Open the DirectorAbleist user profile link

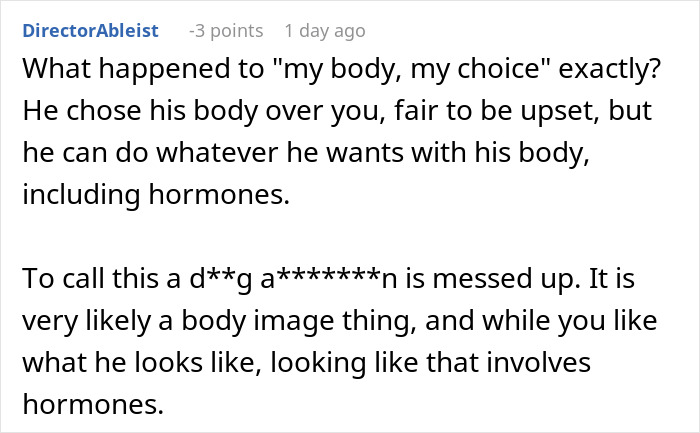click(x=90, y=31)
